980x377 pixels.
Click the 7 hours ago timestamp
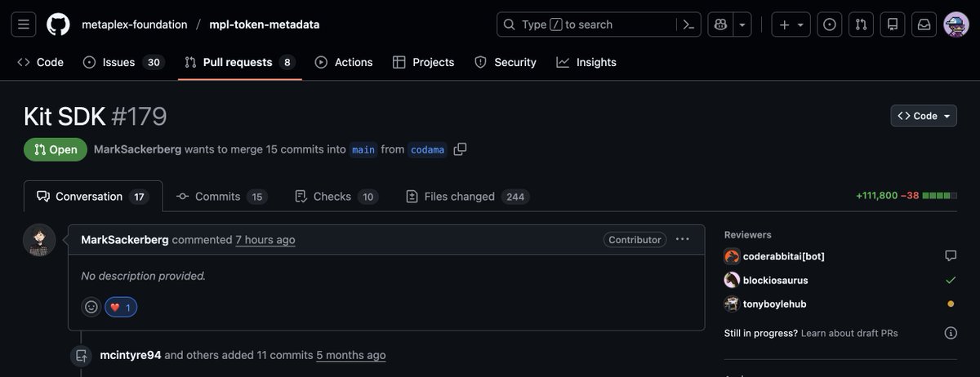point(265,240)
